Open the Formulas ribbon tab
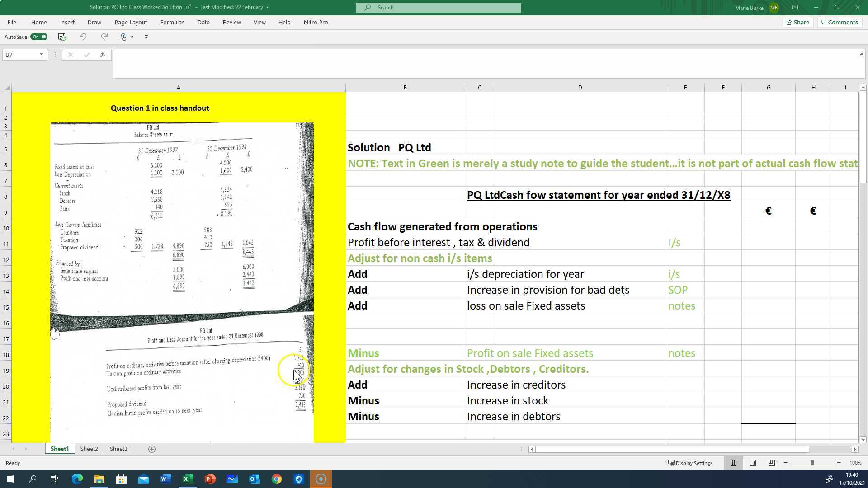The height and width of the screenshot is (488, 868). coord(172,22)
